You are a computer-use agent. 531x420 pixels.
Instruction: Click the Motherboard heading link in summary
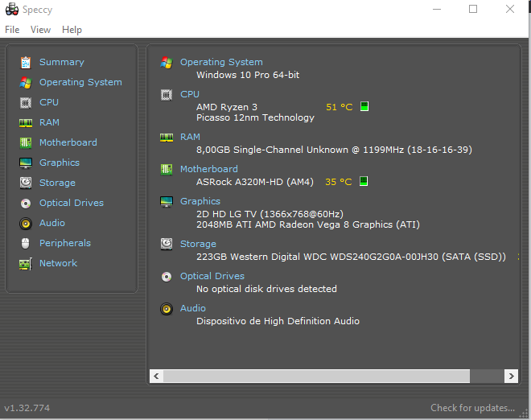[209, 169]
